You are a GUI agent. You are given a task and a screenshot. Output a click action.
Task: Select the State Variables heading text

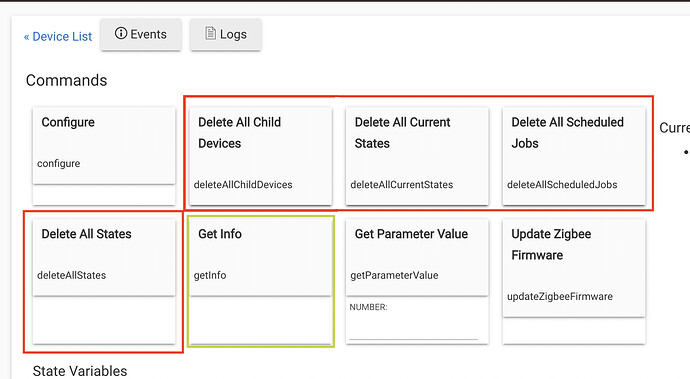click(80, 371)
